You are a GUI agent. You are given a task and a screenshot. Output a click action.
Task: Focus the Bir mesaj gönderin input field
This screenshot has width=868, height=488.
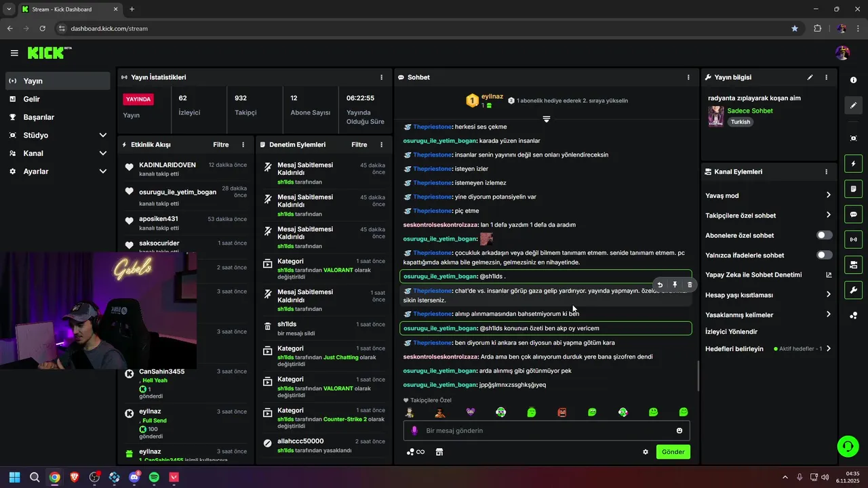546,430
